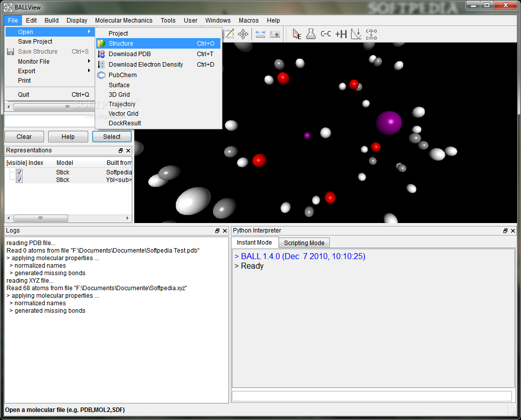Undock the Logs panel
Viewport: 521px width, 420px height.
coord(217,231)
